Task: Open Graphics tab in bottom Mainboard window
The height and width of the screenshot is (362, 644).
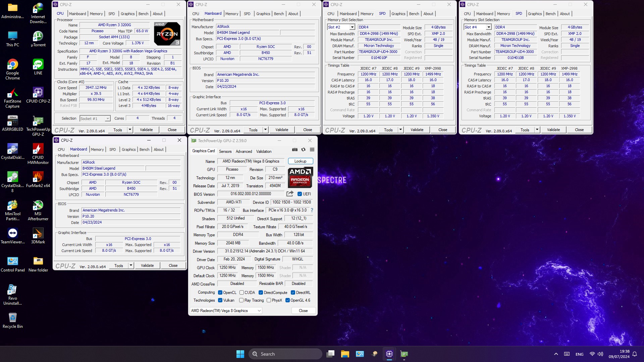Action: tap(129, 149)
